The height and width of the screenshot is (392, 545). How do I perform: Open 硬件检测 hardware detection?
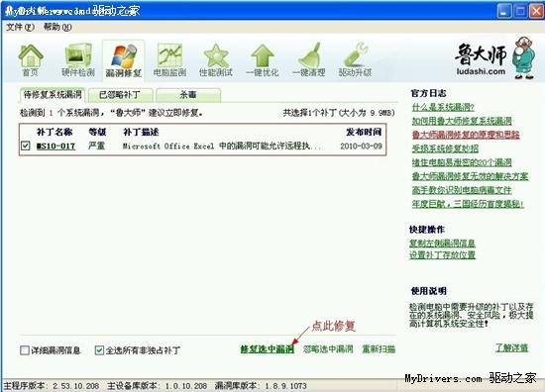[x=78, y=59]
